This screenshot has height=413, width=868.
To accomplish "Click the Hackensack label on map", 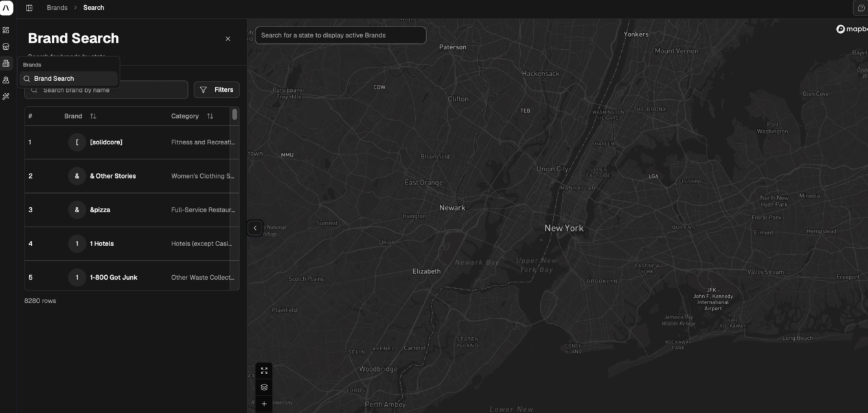I will point(540,74).
